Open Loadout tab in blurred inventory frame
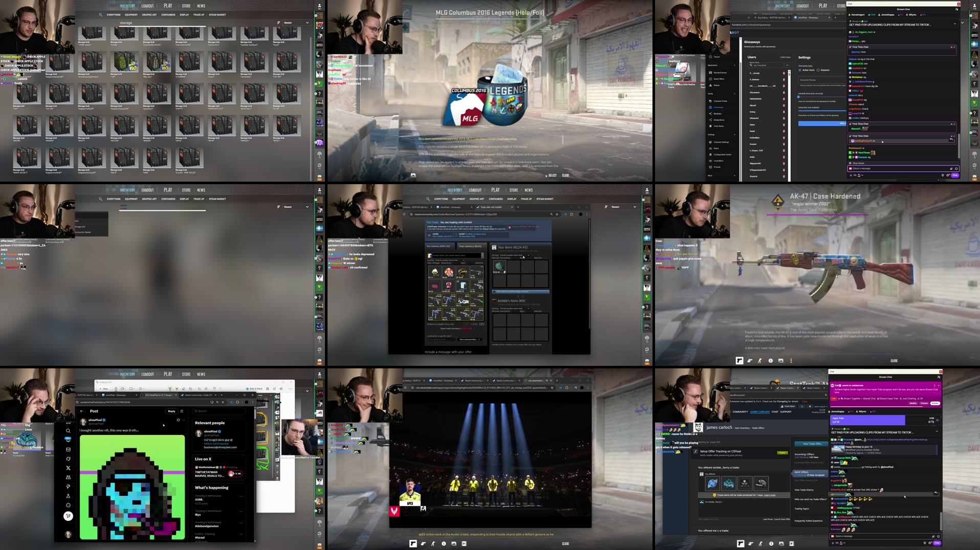Image resolution: width=980 pixels, height=550 pixels. click(x=148, y=190)
